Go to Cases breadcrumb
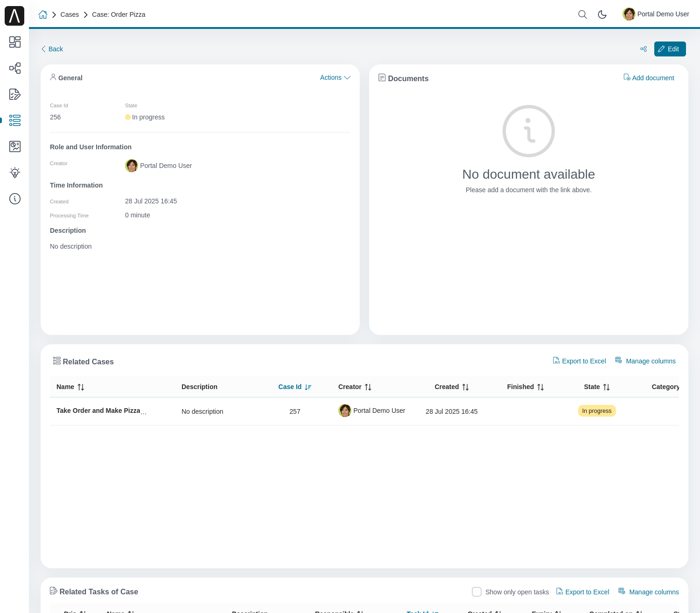This screenshot has height=613, width=700. point(70,14)
